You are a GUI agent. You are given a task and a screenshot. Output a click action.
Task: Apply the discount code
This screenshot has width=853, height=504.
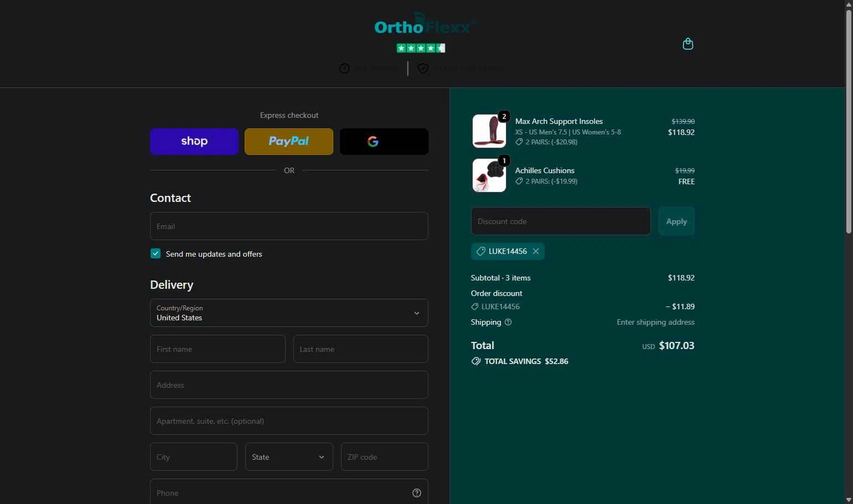676,221
